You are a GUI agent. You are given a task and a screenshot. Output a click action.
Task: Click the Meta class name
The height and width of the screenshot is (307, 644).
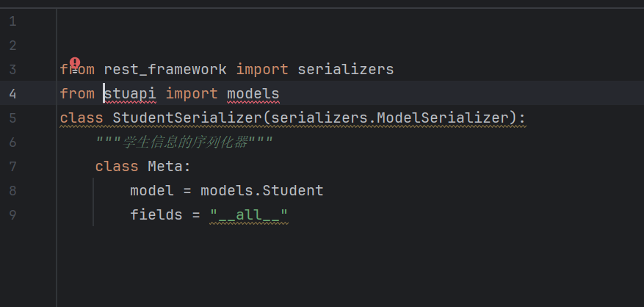point(165,167)
